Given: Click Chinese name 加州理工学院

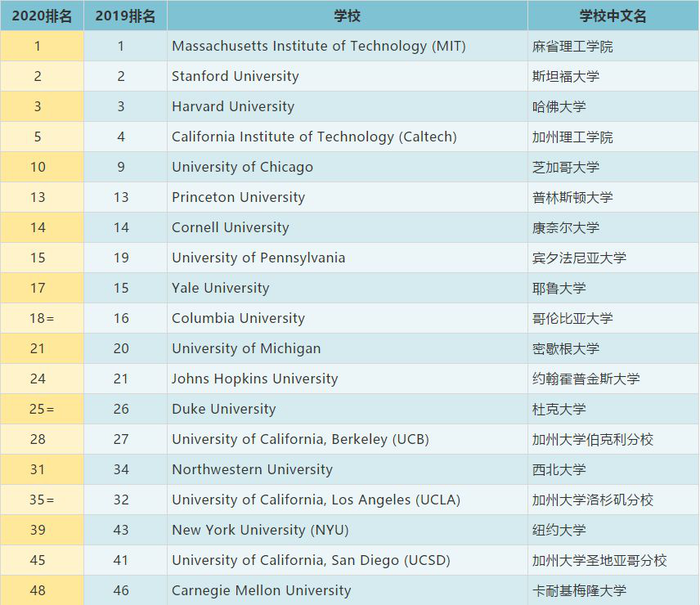Looking at the screenshot, I should (x=572, y=137).
